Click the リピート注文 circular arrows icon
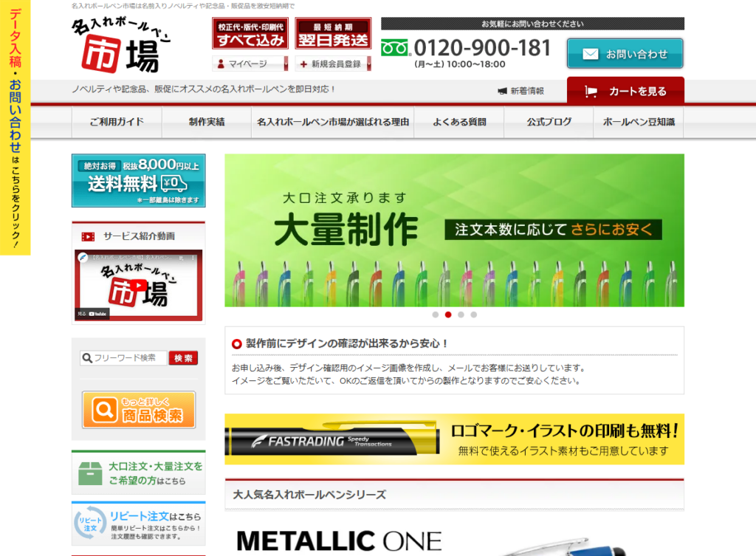 (89, 523)
